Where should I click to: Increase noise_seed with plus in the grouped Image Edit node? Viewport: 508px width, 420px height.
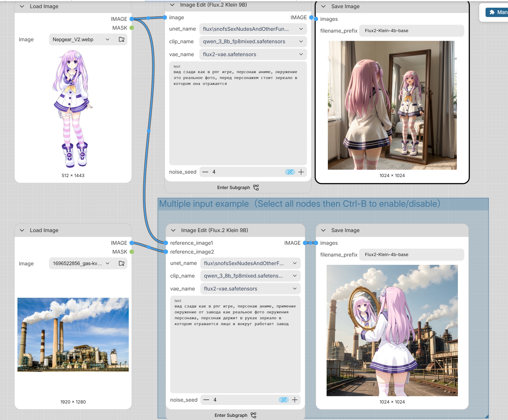[295, 400]
